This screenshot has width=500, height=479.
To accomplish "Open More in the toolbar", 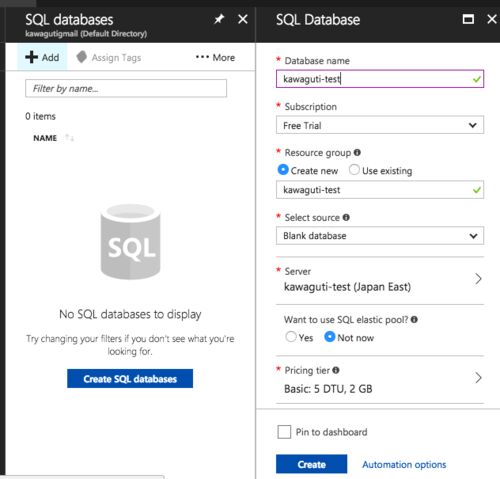I will point(215,57).
